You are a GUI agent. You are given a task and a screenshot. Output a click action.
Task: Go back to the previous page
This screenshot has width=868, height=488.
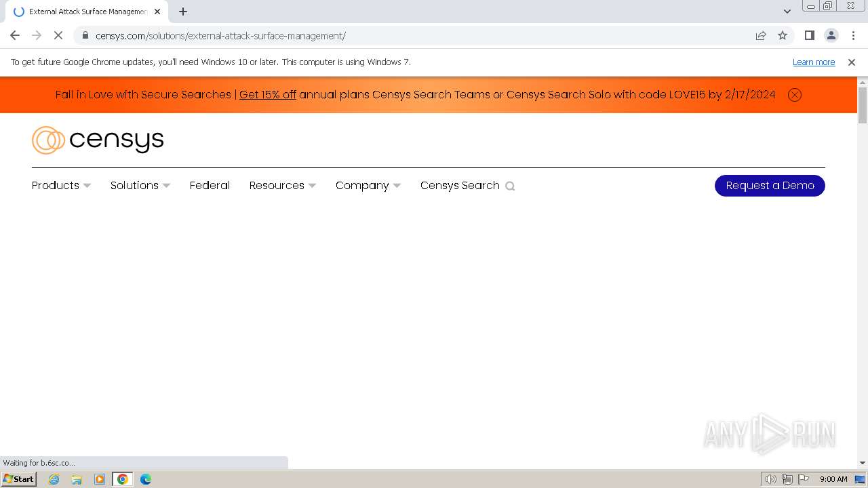[15, 35]
